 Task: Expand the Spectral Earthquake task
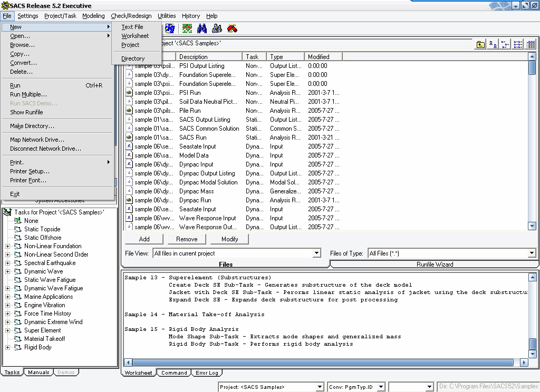(7, 263)
